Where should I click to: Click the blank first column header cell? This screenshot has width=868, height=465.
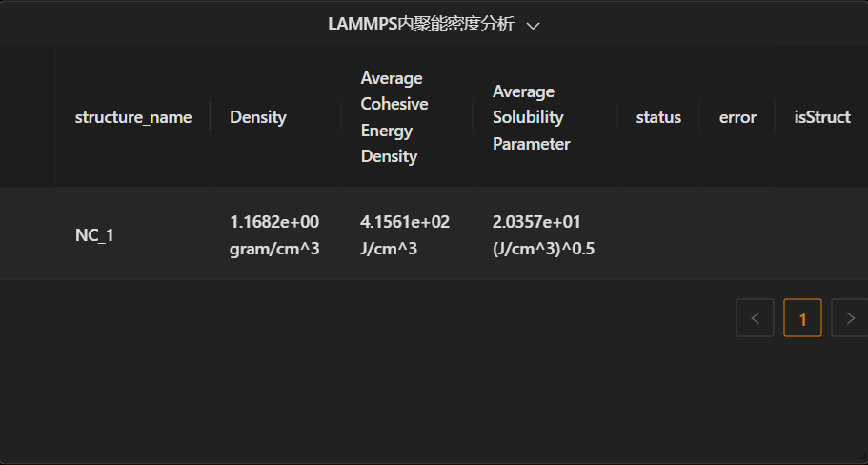click(x=28, y=117)
